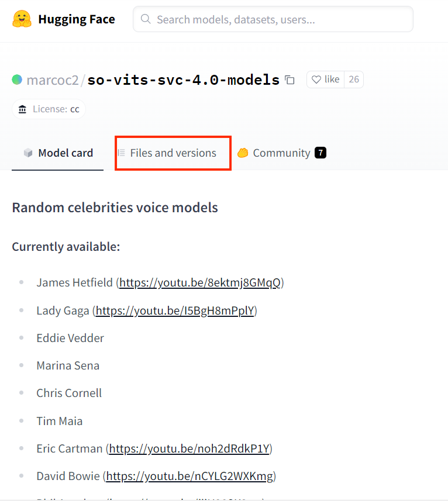Open David Bowie YouTube link
The height and width of the screenshot is (504, 448).
189,477
